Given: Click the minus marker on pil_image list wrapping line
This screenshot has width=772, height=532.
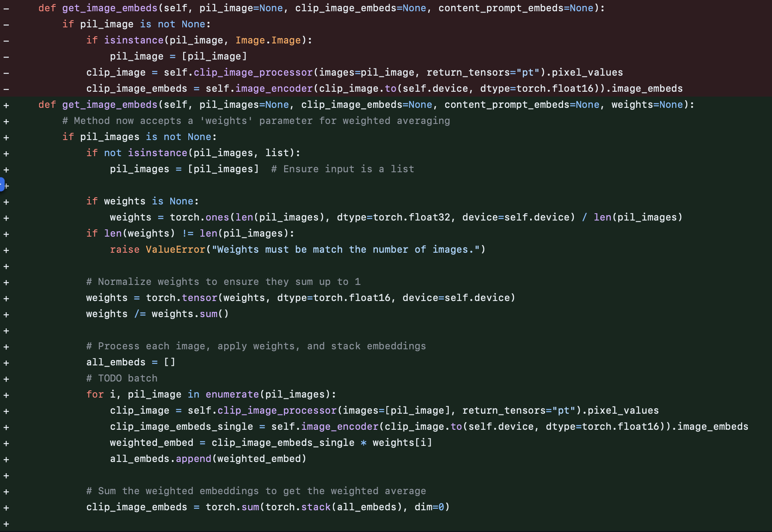Looking at the screenshot, I should [6, 56].
